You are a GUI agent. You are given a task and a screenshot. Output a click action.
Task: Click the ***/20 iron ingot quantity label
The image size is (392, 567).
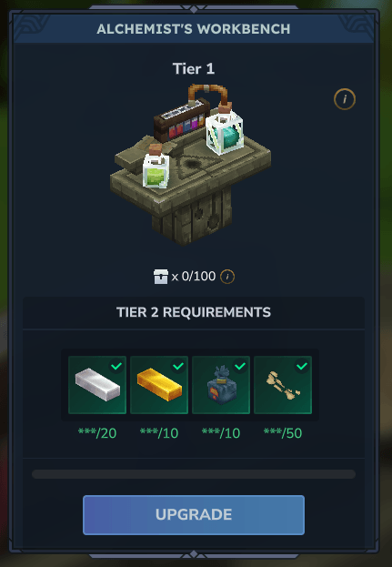coord(97,433)
